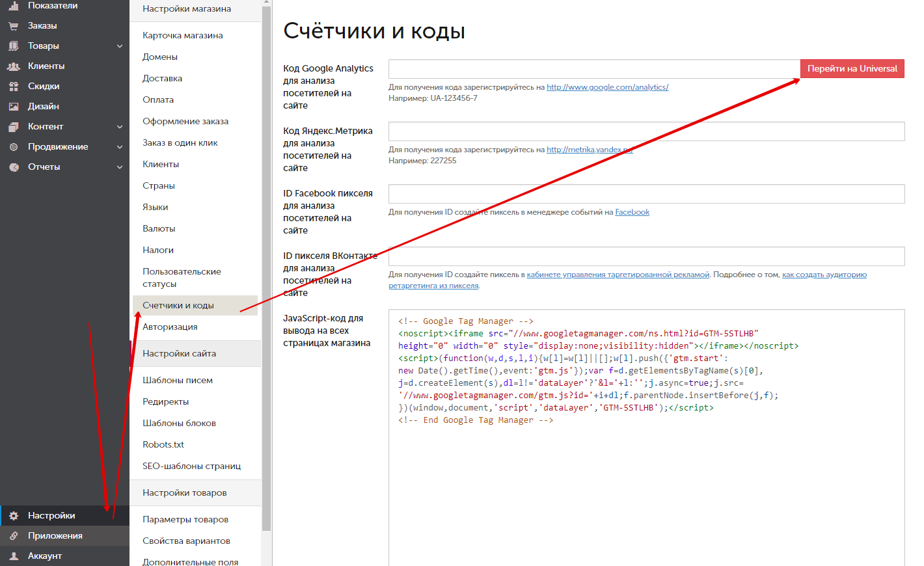Expand the Продвижение submenu chevron

coord(120,147)
